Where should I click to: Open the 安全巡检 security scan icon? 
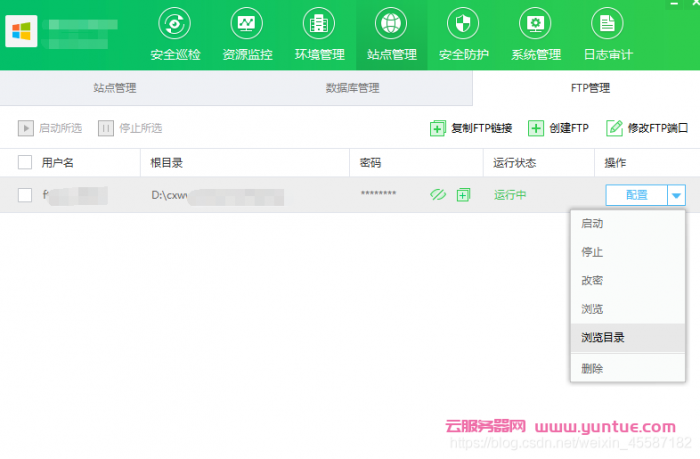(x=174, y=23)
